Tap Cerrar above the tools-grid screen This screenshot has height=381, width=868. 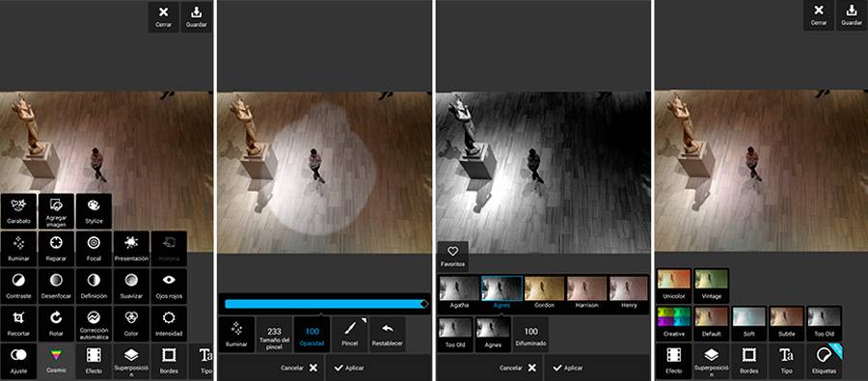(x=163, y=16)
